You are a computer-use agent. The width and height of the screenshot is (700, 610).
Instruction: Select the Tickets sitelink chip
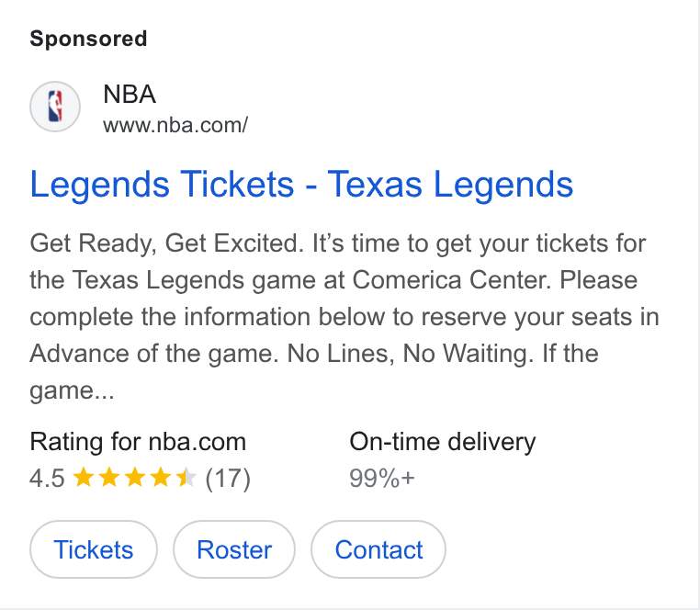pyautogui.click(x=94, y=549)
